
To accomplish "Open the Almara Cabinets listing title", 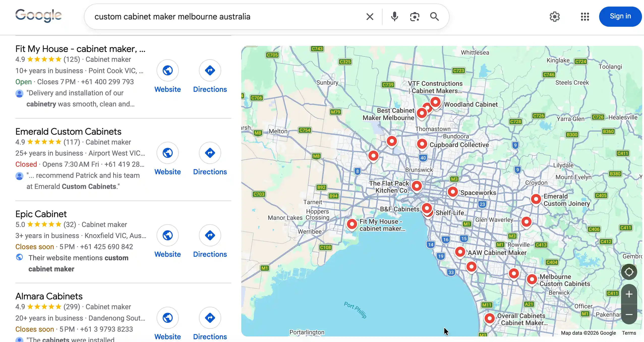I will click(49, 296).
